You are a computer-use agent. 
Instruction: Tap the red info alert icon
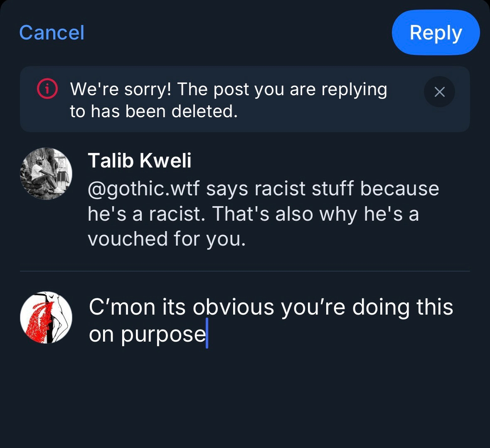click(x=47, y=89)
